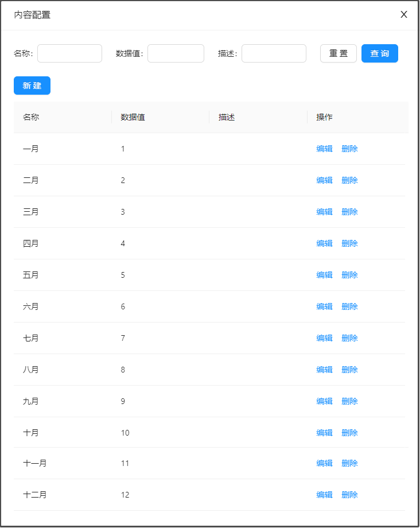
Task: Select the 描述 search text field
Action: pyautogui.click(x=270, y=53)
